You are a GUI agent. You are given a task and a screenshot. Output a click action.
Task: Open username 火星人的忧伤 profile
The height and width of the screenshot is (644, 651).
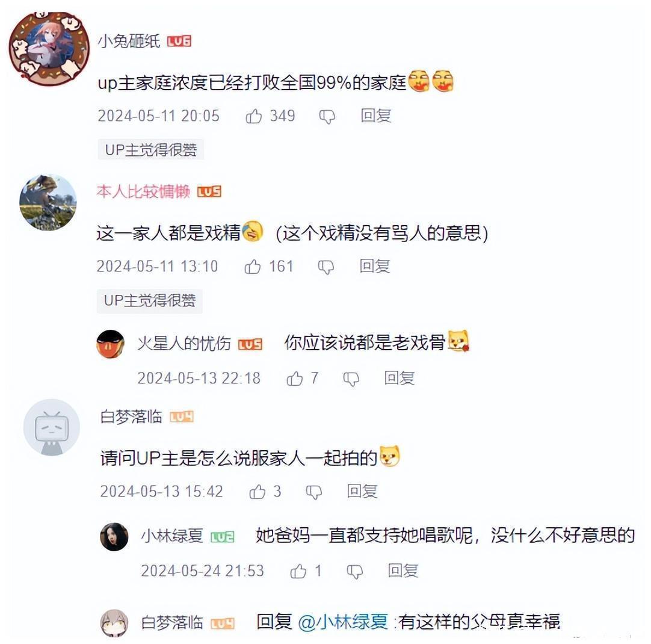[x=184, y=344]
